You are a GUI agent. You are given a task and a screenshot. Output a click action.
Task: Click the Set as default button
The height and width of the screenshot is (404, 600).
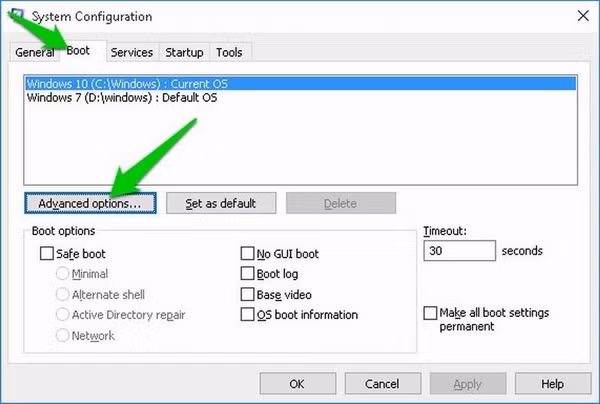[x=221, y=203]
